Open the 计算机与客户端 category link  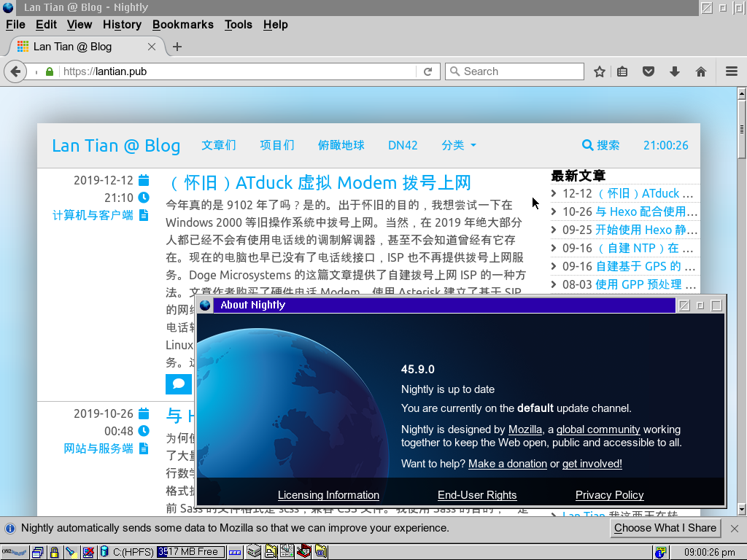click(x=93, y=215)
